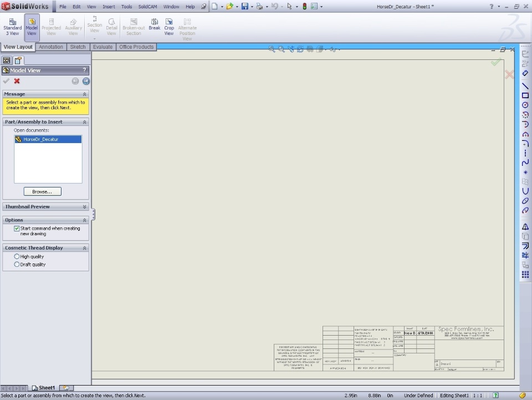This screenshot has height=400, width=532.
Task: Select the Ellipse sketch tool on right toolbar
Action: click(525, 201)
